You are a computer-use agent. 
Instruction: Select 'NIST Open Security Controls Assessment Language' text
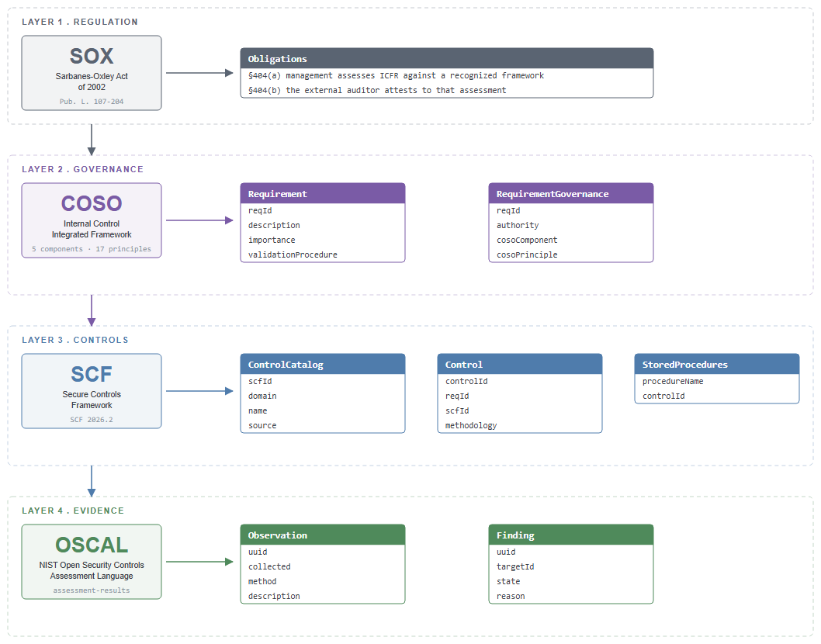[92, 571]
